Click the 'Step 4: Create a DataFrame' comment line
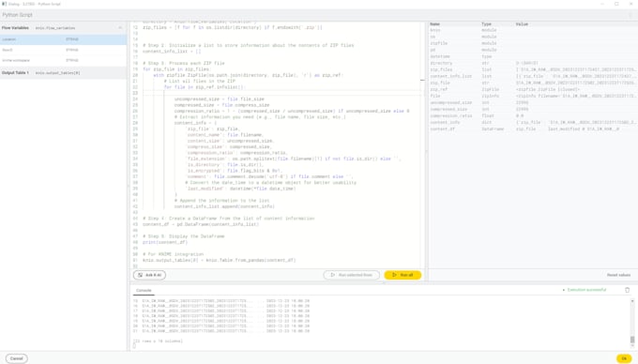 pos(229,219)
